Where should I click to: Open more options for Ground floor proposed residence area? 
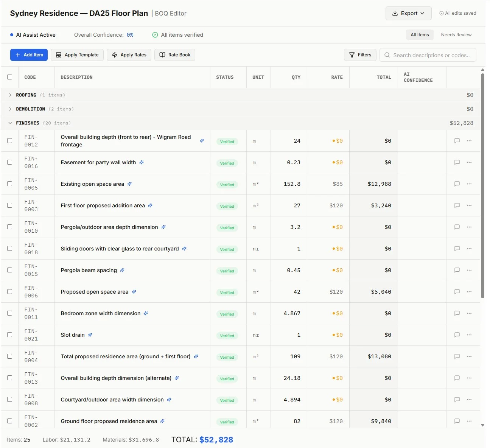pyautogui.click(x=469, y=421)
